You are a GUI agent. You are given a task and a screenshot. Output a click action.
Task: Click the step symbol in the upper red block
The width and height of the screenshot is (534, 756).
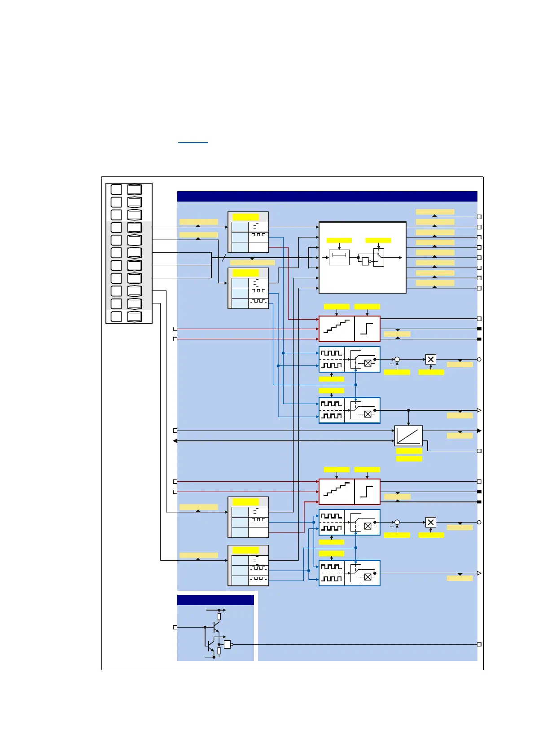click(367, 329)
